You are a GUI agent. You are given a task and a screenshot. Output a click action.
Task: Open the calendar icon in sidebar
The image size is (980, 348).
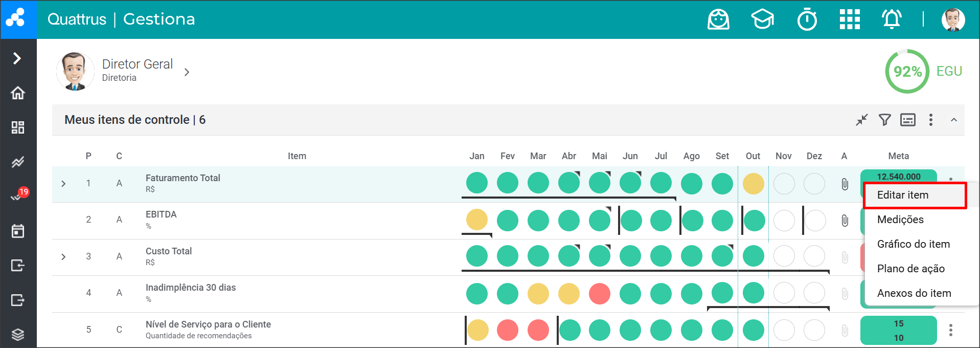click(x=18, y=231)
